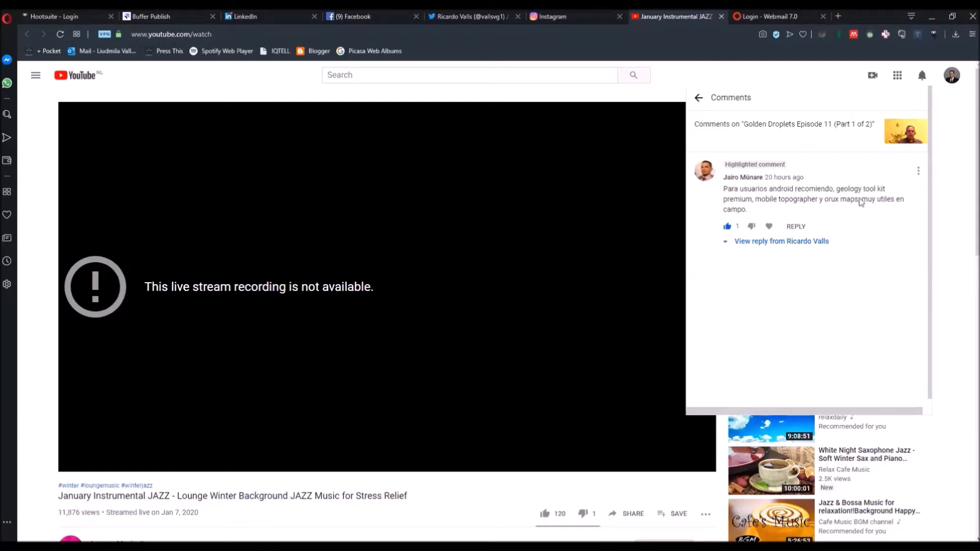The height and width of the screenshot is (551, 980).
Task: Open WhatsApp in the Opera sidebar
Action: (x=7, y=83)
